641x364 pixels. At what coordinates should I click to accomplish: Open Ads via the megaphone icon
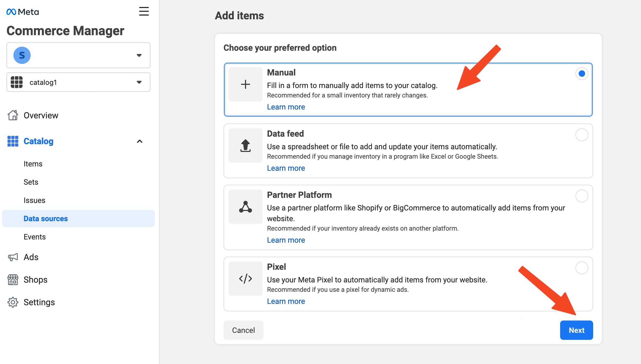[13, 257]
